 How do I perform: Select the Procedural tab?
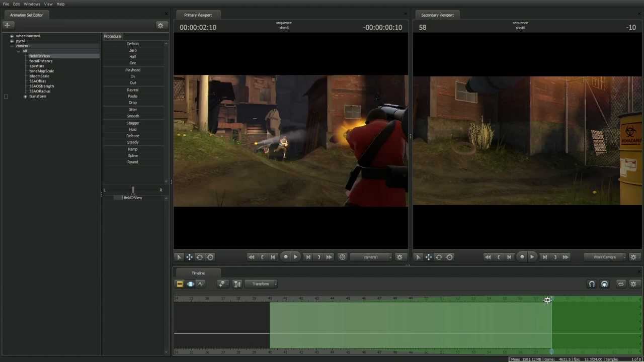pyautogui.click(x=113, y=36)
